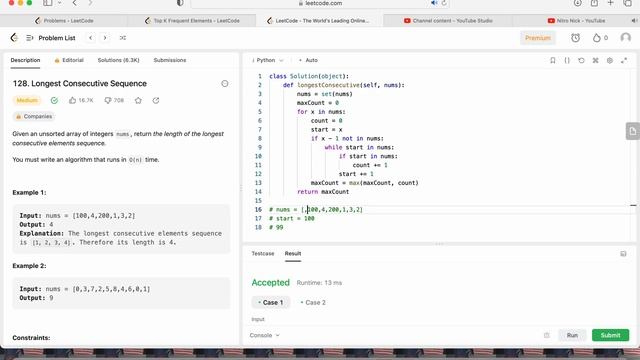Viewport: 640px width, 360px height.
Task: Reset code to default icon
Action: tap(581, 60)
